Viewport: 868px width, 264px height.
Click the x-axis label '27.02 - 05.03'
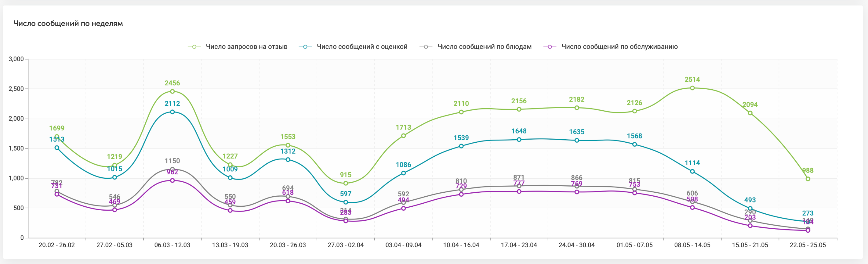[x=114, y=245]
